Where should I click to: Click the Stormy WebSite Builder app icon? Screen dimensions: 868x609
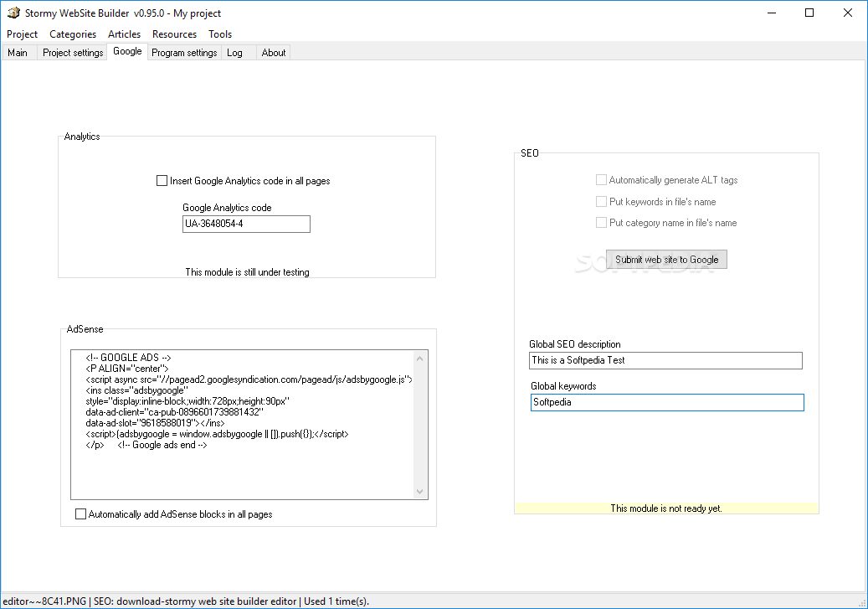tap(13, 13)
